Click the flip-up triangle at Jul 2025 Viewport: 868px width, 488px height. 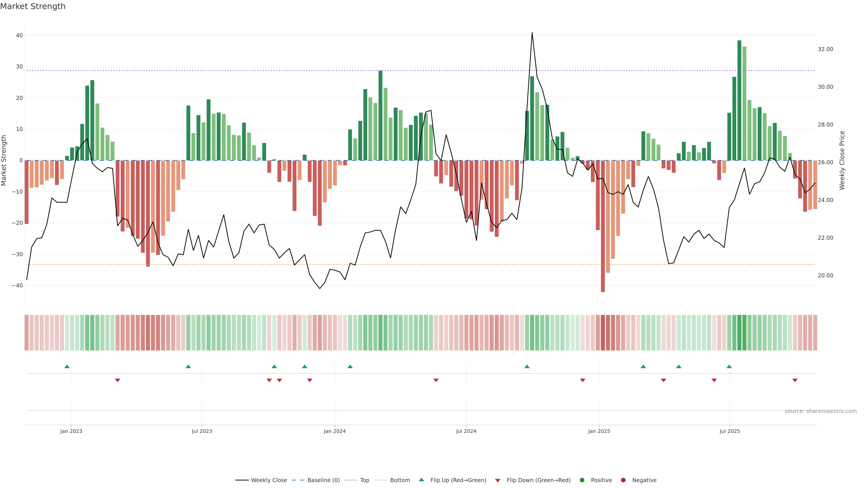(729, 366)
